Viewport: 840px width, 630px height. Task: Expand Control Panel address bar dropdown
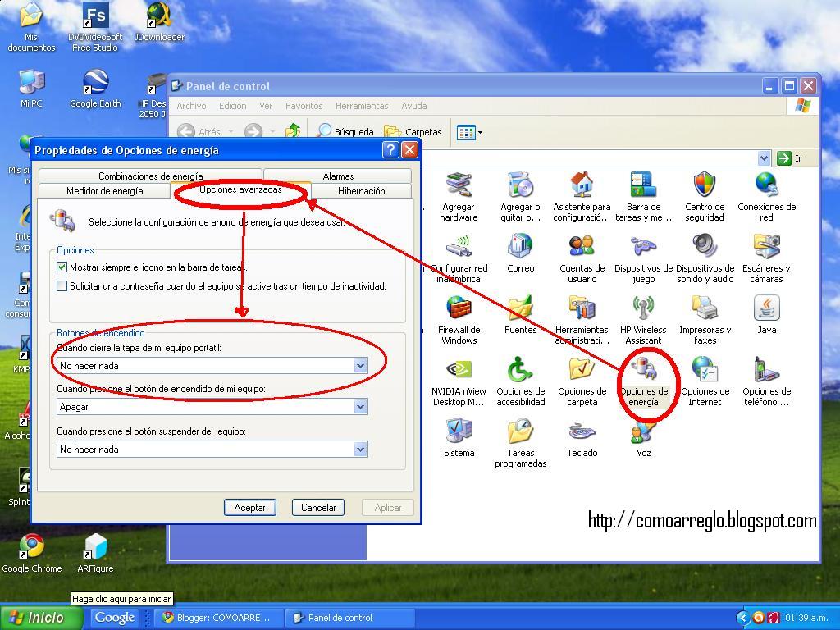[764, 158]
